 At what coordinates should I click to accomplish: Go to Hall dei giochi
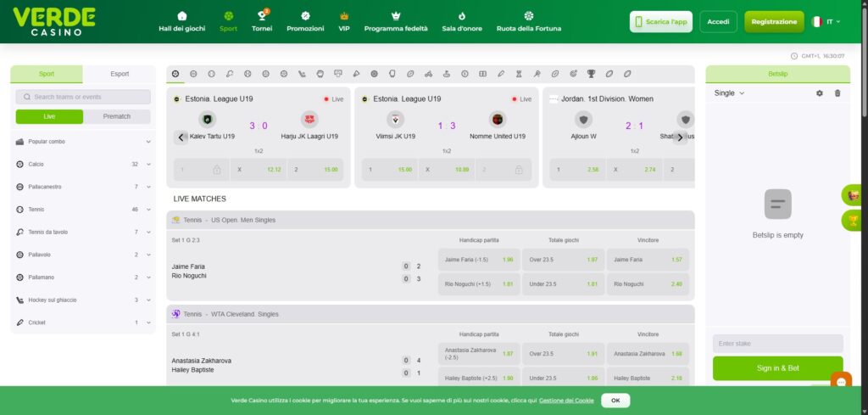click(181, 21)
